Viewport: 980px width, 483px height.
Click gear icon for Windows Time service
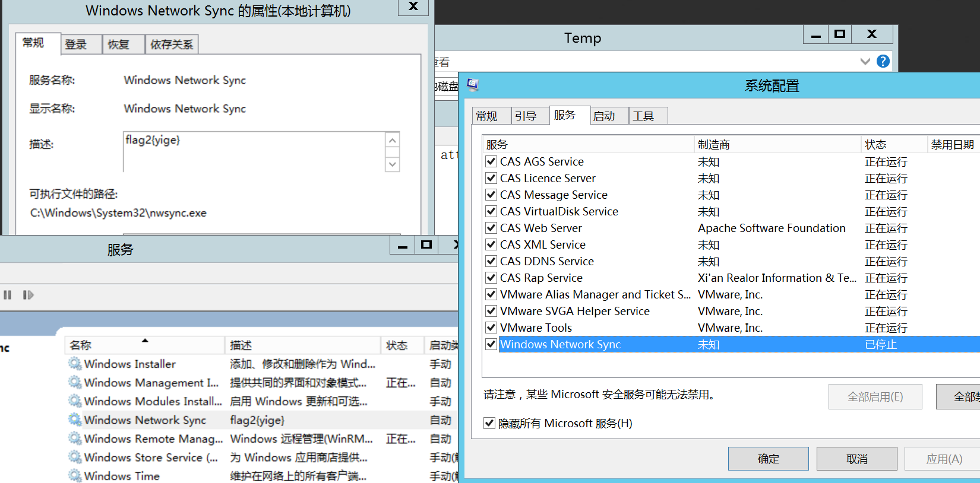(x=75, y=476)
